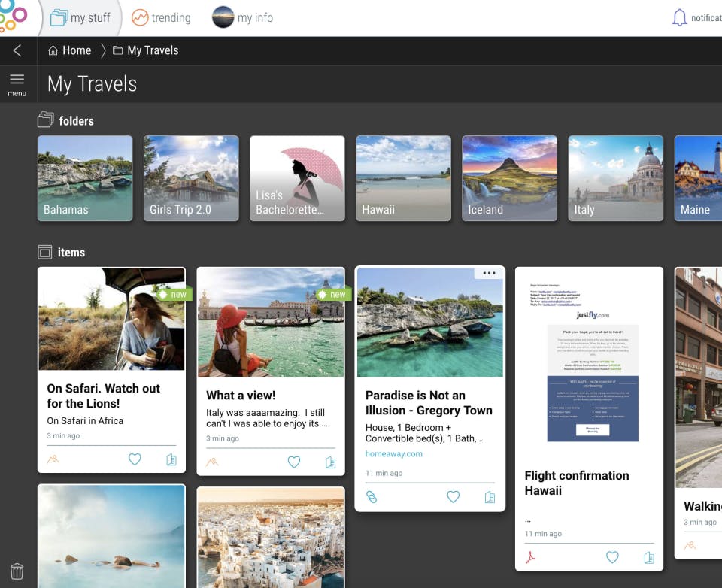Click PDF icon on Flight confirmation card

click(530, 558)
